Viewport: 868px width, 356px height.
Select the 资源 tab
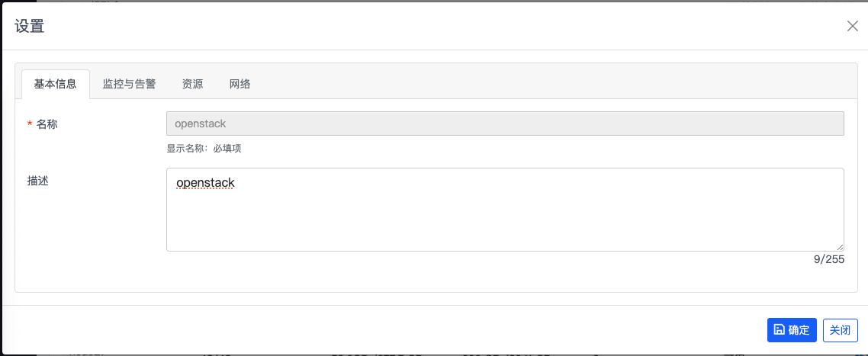click(193, 84)
